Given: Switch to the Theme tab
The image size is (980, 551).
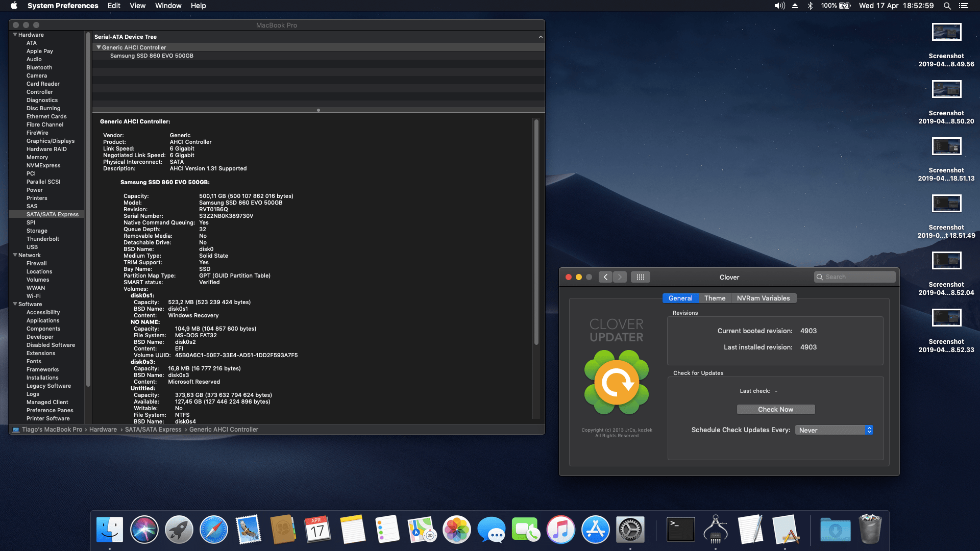Looking at the screenshot, I should coord(715,298).
